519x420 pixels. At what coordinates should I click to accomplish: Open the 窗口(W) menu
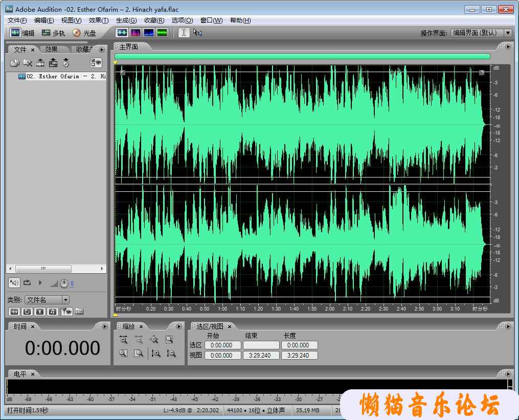(211, 20)
